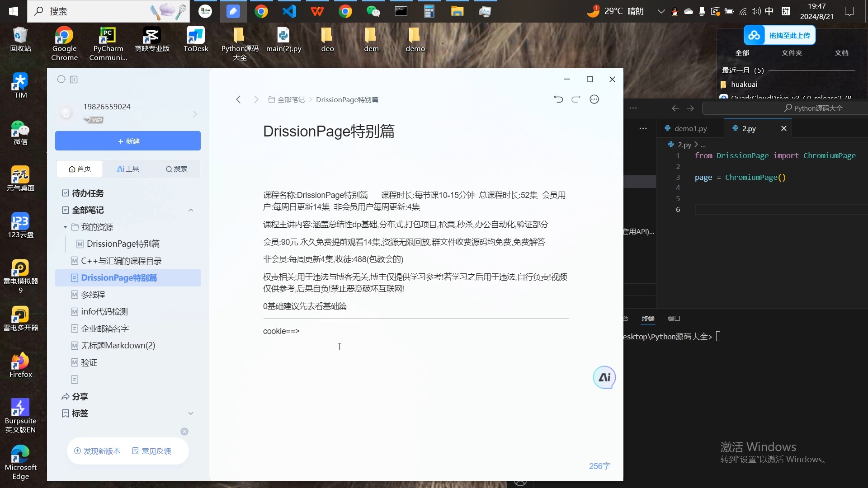Click the Windows taskbar 搜索 search box
This screenshot has height=488, width=868.
tap(108, 11)
